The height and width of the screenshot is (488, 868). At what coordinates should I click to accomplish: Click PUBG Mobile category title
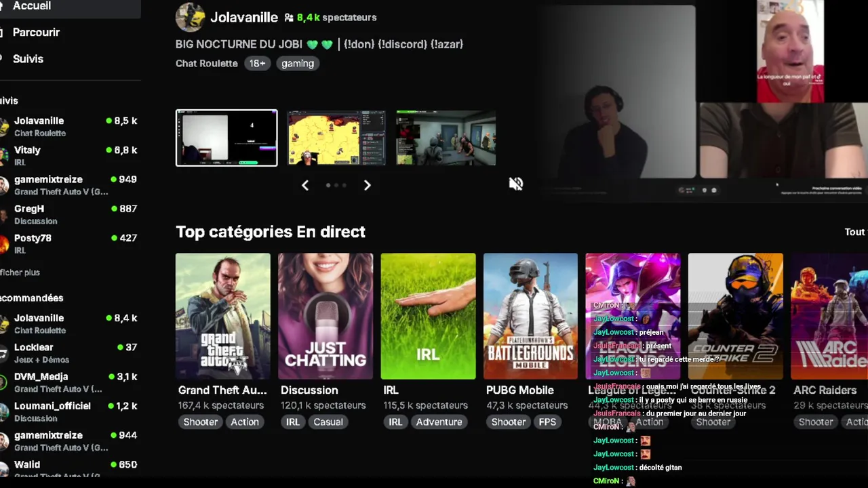click(x=520, y=390)
